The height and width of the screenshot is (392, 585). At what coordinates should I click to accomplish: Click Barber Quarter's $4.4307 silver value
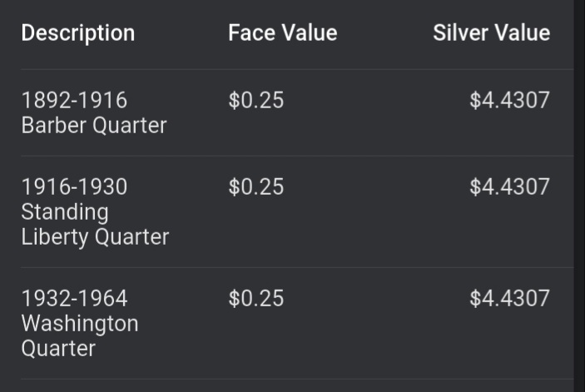[x=509, y=101]
